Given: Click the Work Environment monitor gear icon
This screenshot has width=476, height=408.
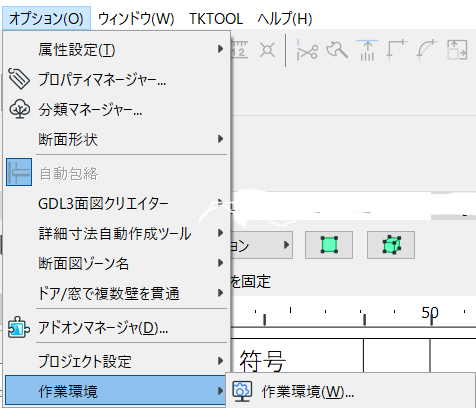Looking at the screenshot, I should pos(242,391).
